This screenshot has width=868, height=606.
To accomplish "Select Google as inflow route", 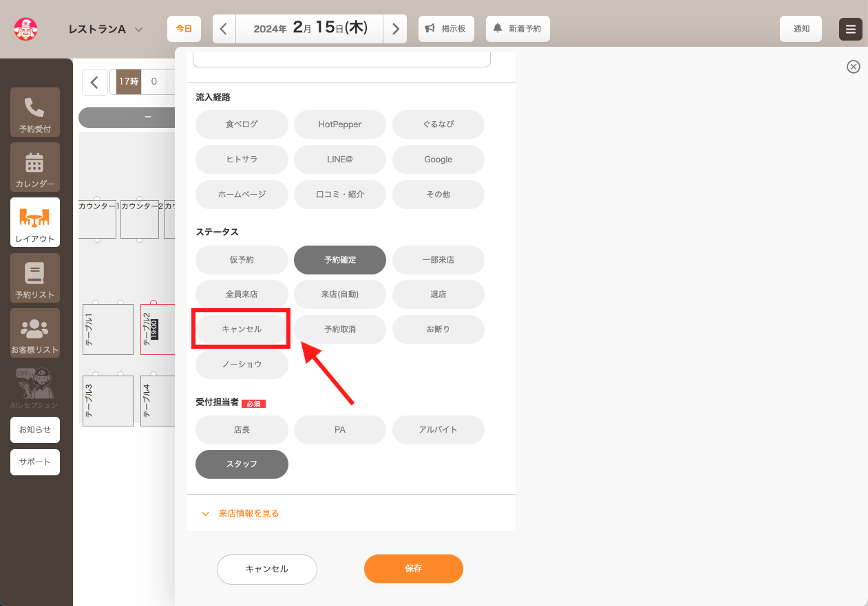I will [x=438, y=159].
